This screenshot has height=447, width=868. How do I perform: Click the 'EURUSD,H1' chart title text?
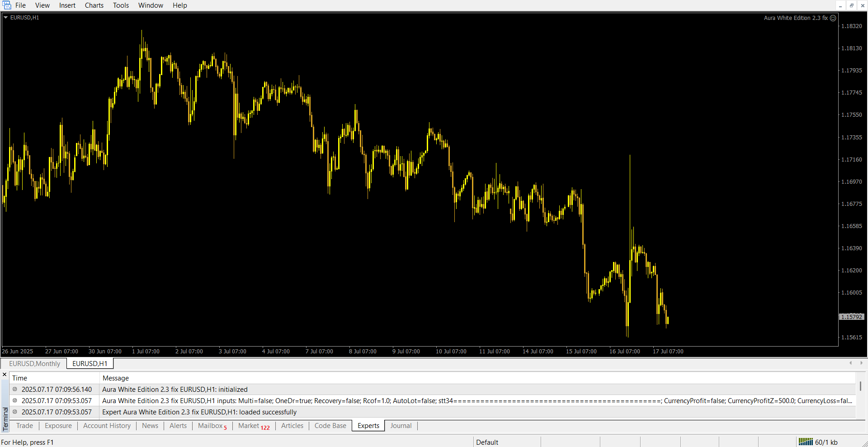pos(25,18)
